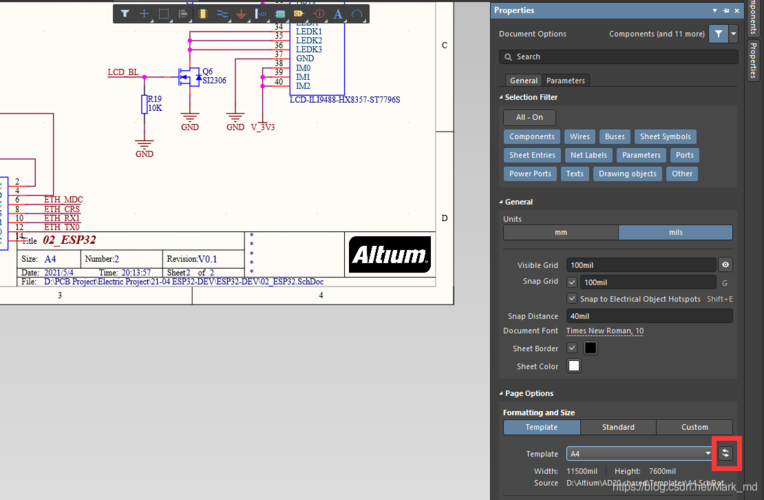Select the place directive info tool
Viewport: 764px width, 500px height.
coord(319,14)
